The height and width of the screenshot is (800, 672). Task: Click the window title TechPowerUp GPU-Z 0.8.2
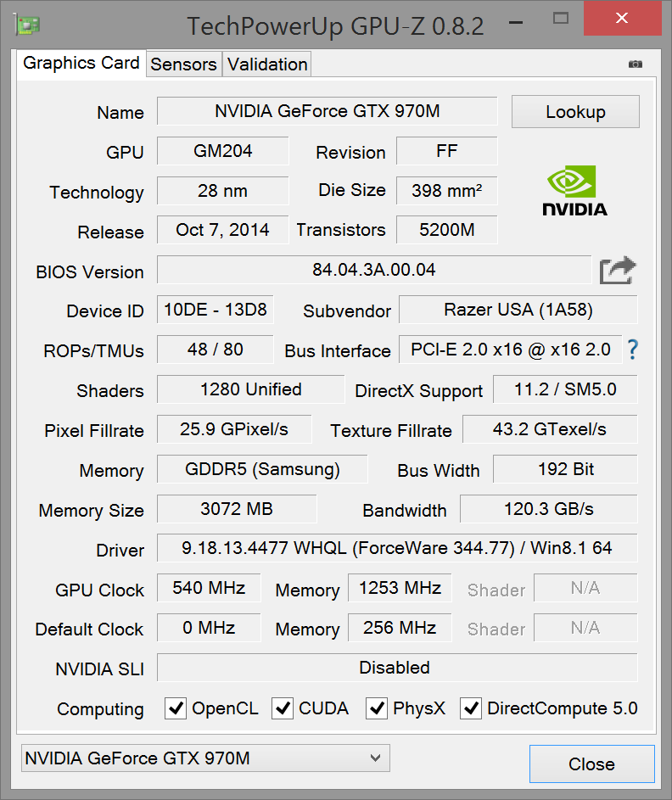335,26
